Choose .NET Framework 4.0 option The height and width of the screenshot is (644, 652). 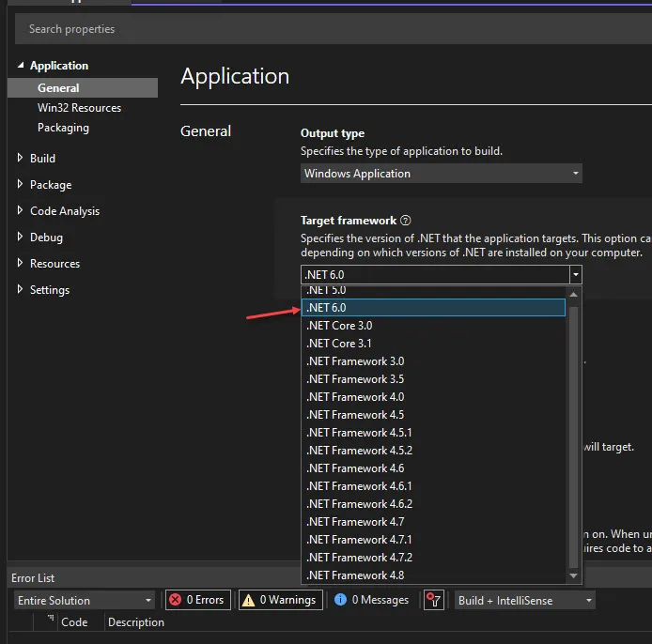point(433,397)
